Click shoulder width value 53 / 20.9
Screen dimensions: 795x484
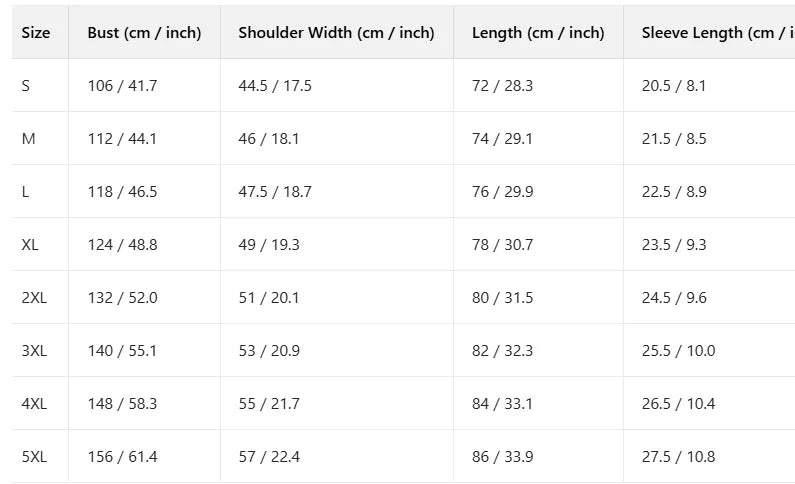tap(269, 351)
